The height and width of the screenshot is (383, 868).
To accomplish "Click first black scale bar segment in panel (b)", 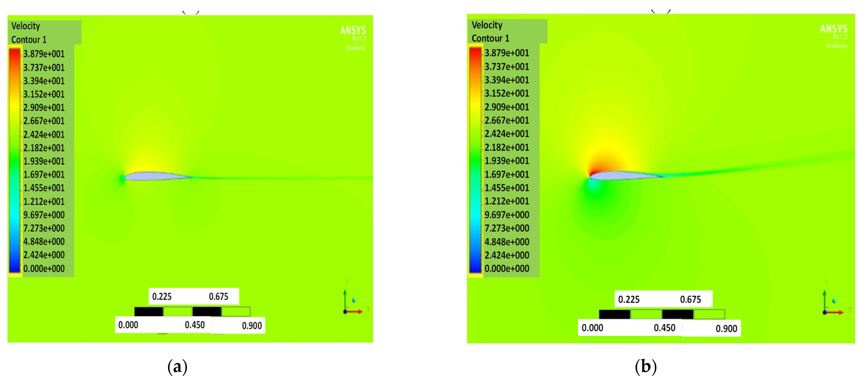I will (614, 314).
